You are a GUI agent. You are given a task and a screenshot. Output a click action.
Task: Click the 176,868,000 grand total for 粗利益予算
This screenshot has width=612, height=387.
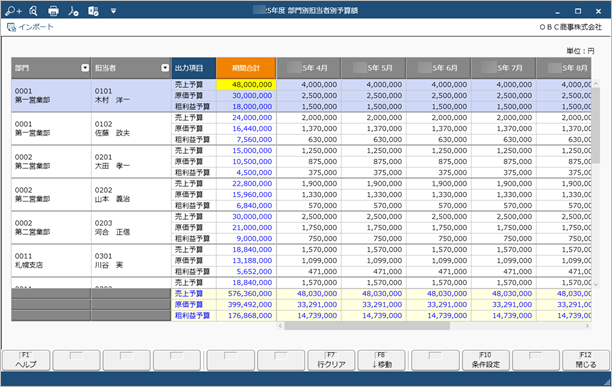click(246, 316)
